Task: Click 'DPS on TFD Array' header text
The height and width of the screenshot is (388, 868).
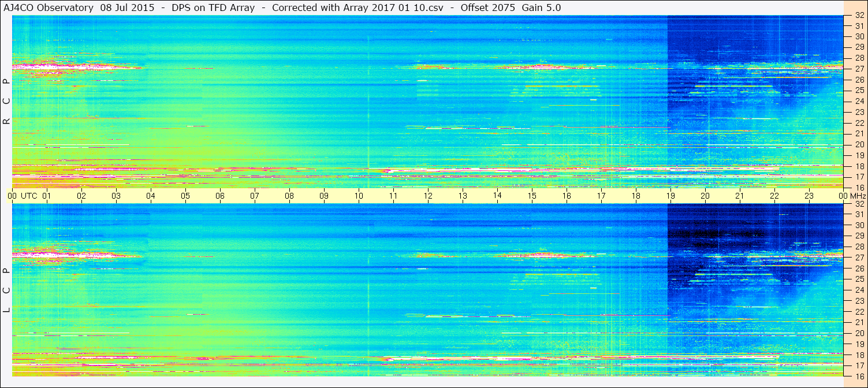Action: pos(213,8)
